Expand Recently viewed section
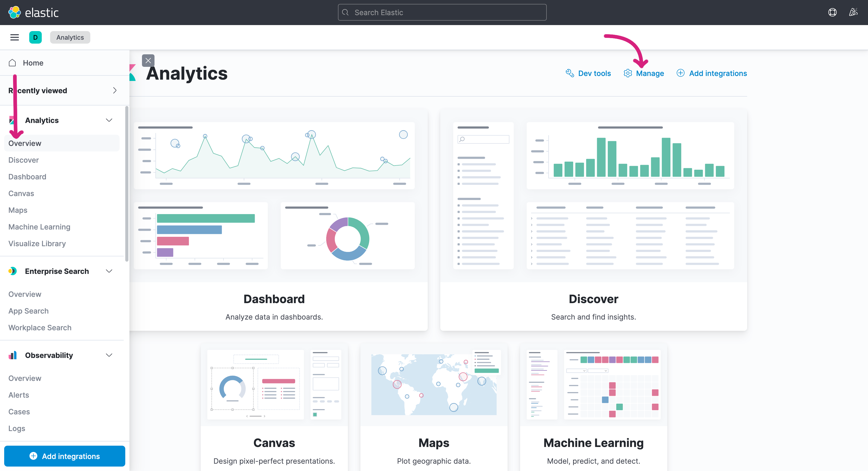 [115, 90]
